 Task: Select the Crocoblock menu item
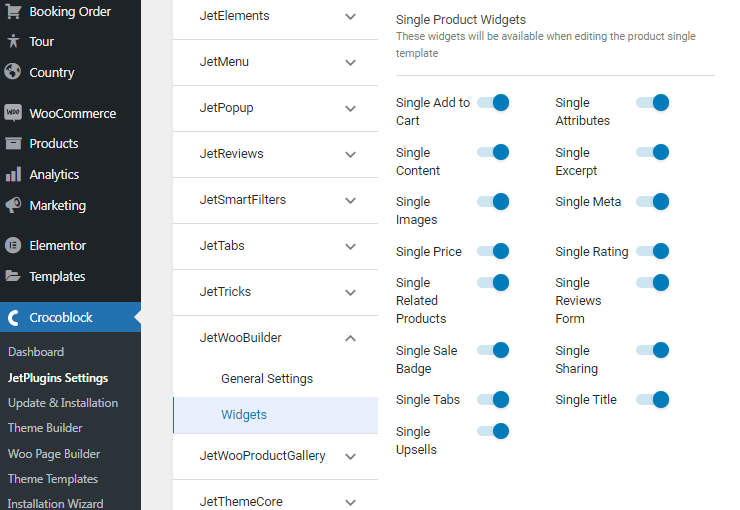click(70, 318)
